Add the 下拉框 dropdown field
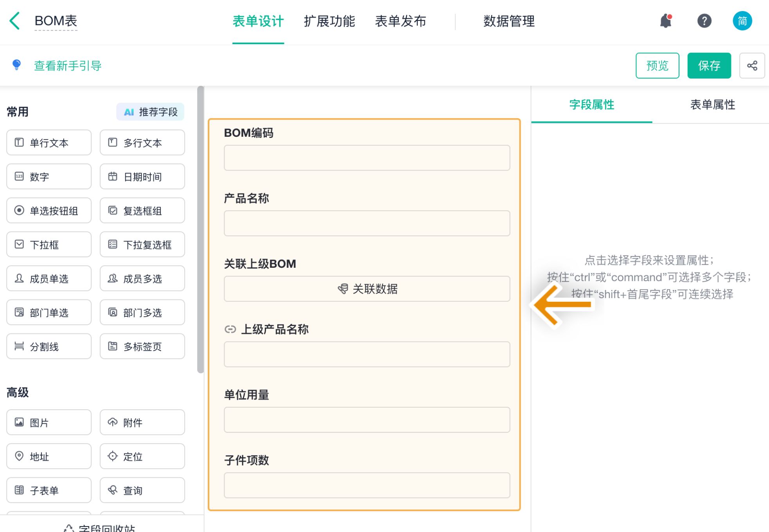Viewport: 769px width, 532px height. 49,245
